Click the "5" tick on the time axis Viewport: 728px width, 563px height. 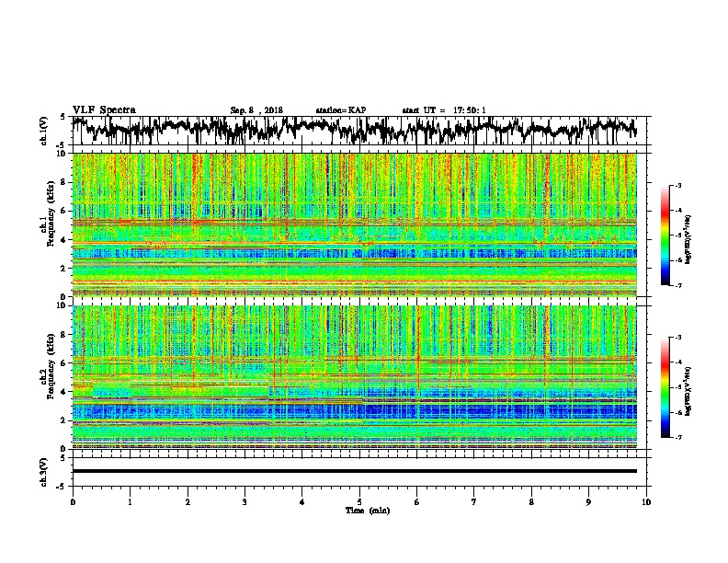pyautogui.click(x=359, y=502)
